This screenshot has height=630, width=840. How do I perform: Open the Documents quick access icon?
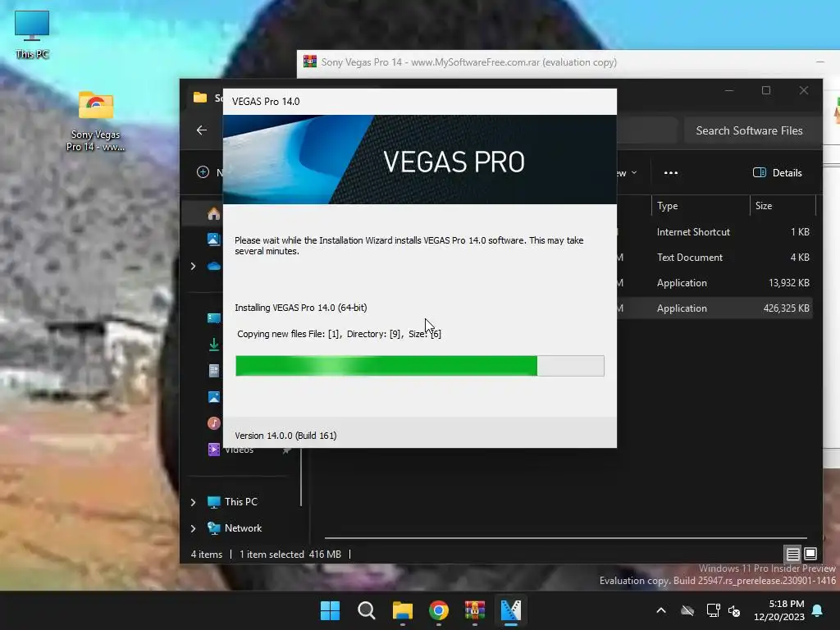214,371
